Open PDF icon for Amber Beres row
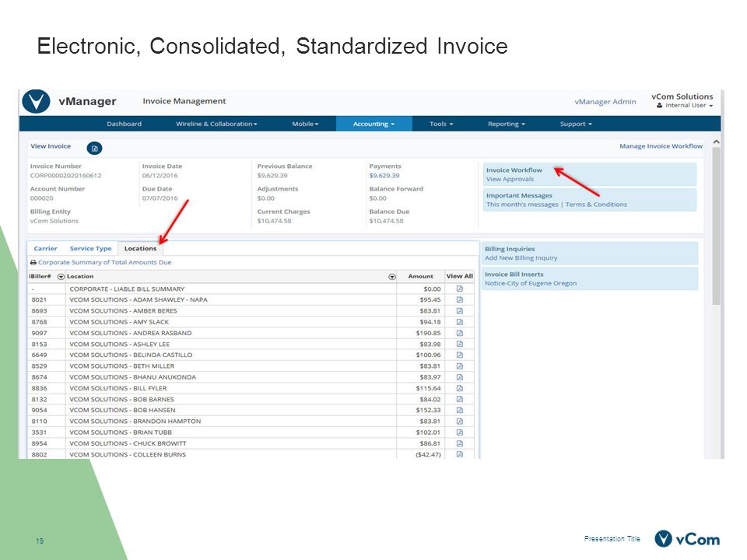Viewport: 747px width, 560px height. [x=460, y=310]
